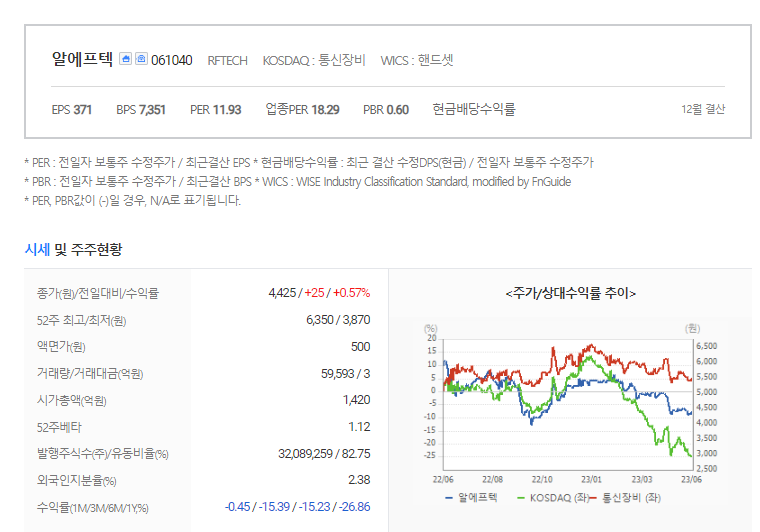The height and width of the screenshot is (532, 760).
Task: Click issued shares value 32,089,259 / 82.75
Action: click(324, 454)
